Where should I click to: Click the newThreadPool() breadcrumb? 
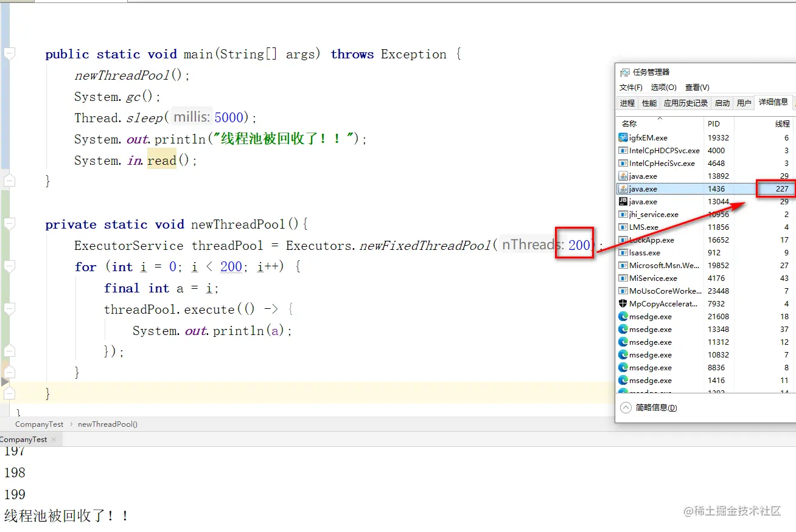click(108, 424)
